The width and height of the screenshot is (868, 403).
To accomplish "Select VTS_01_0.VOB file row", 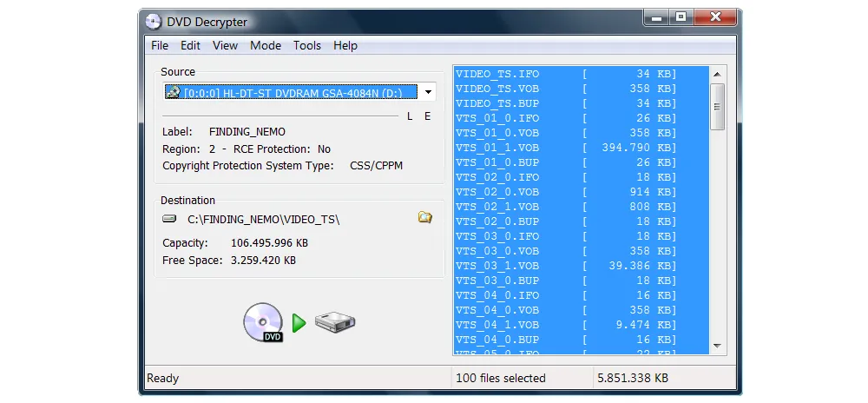I will tap(582, 133).
